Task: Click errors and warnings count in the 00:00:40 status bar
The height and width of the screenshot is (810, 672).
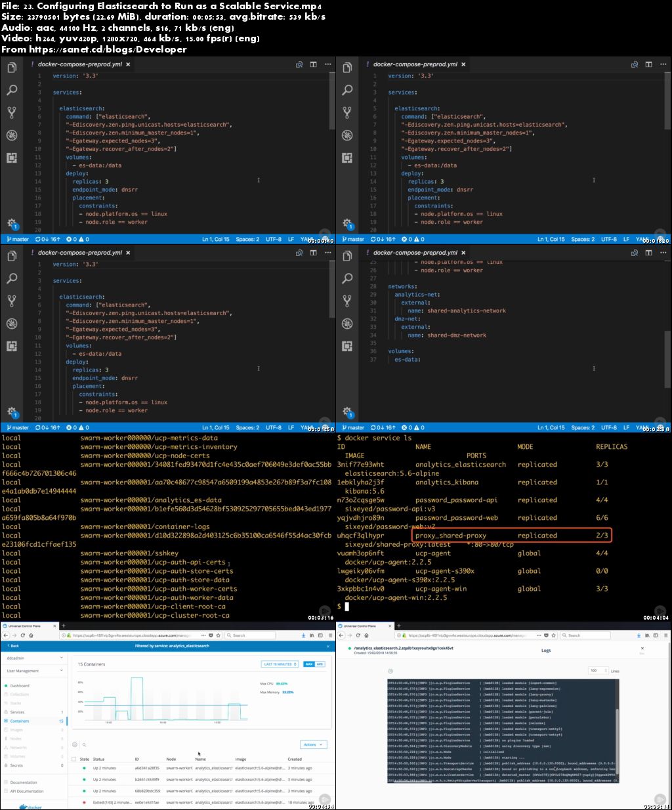Action: point(77,239)
